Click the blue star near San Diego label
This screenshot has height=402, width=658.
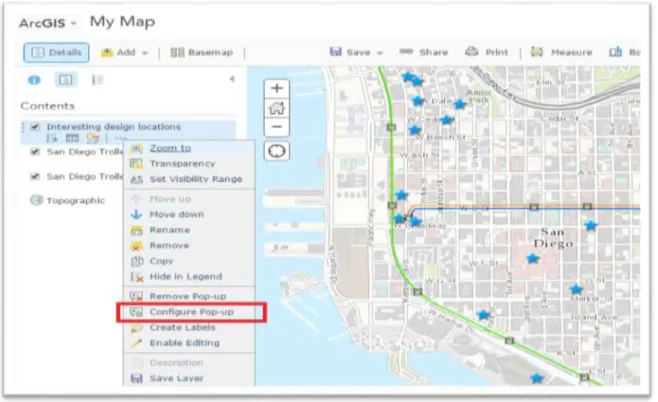tap(533, 258)
